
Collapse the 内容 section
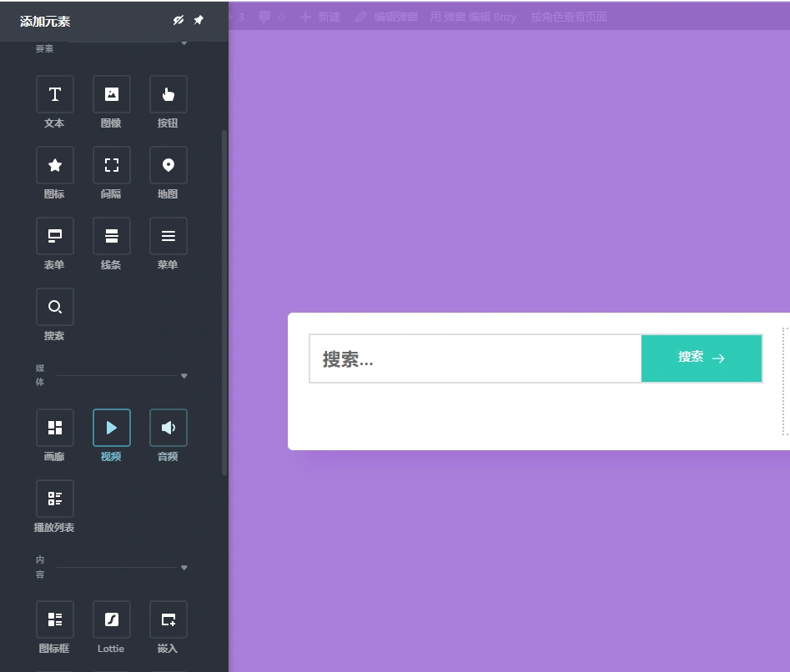tap(184, 567)
